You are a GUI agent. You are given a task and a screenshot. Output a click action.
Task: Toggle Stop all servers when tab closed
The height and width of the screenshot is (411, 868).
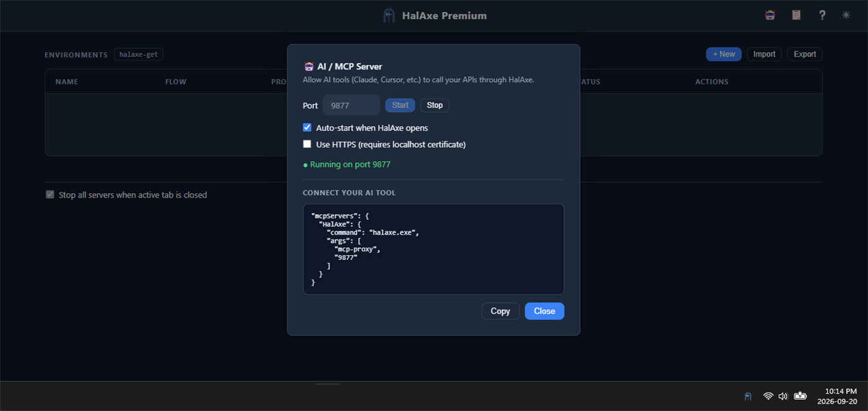(x=50, y=194)
